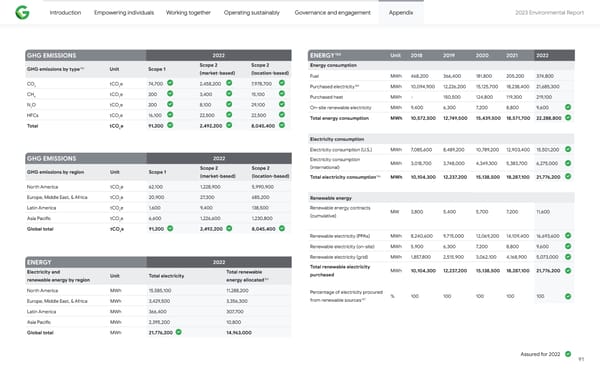600x374 pixels.
Task: Click the 'Assured for 2022' legend text
Action: (540, 354)
